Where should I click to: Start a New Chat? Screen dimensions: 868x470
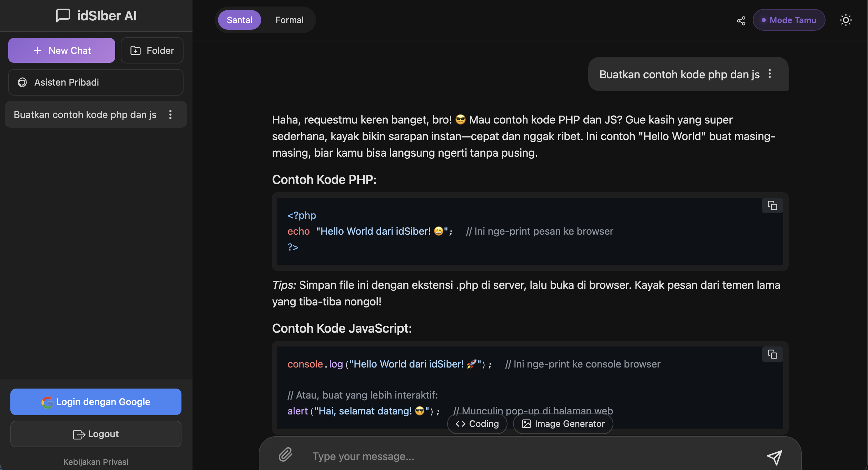[x=62, y=50]
